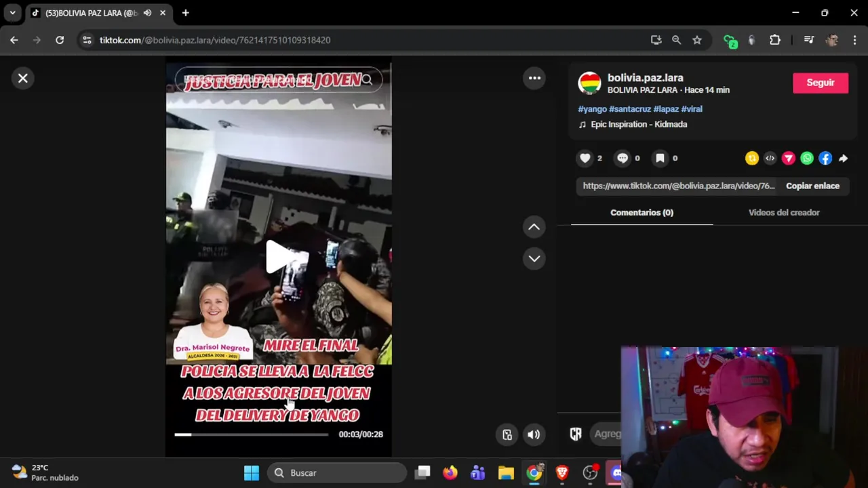Screen dimensions: 868x488
Task: Share the video to WhatsApp
Action: (806, 158)
